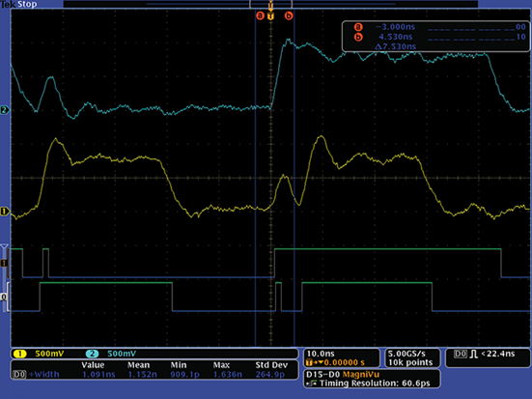This screenshot has width=532, height=399.
Task: Select channel 2 ground reference marker
Action: tap(5, 110)
